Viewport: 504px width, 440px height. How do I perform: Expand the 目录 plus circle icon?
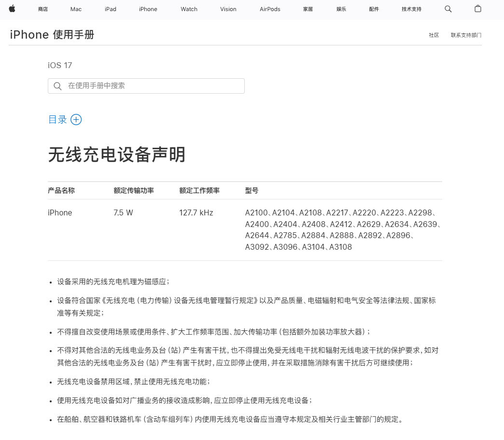coord(76,120)
